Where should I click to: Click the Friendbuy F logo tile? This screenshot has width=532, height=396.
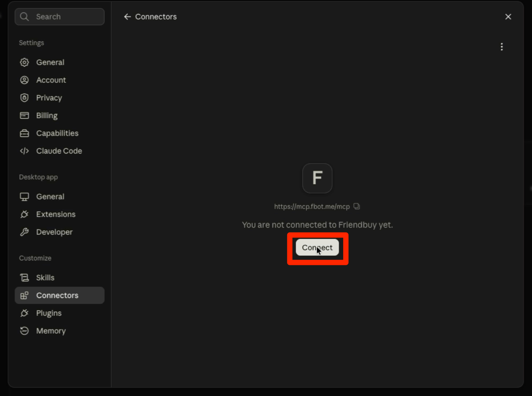(317, 178)
